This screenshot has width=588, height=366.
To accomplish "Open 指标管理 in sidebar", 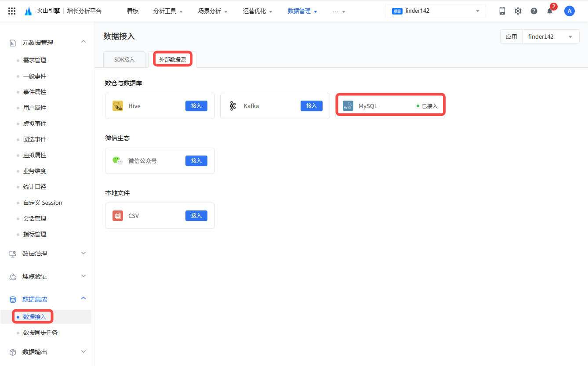I will point(35,234).
